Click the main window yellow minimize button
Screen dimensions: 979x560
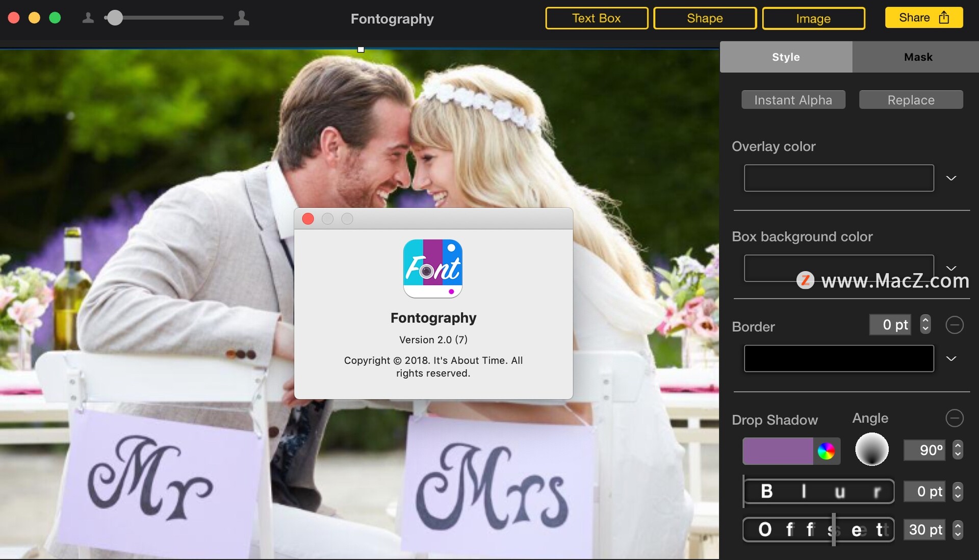[34, 18]
